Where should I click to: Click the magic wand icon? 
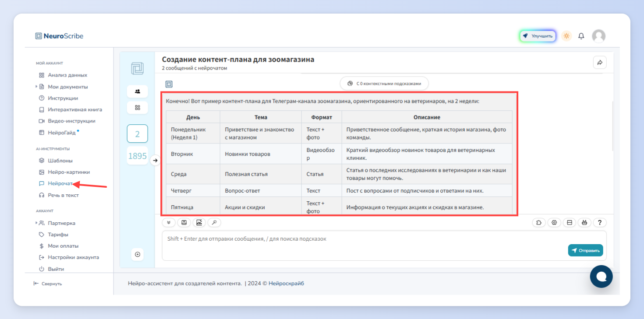point(214,222)
